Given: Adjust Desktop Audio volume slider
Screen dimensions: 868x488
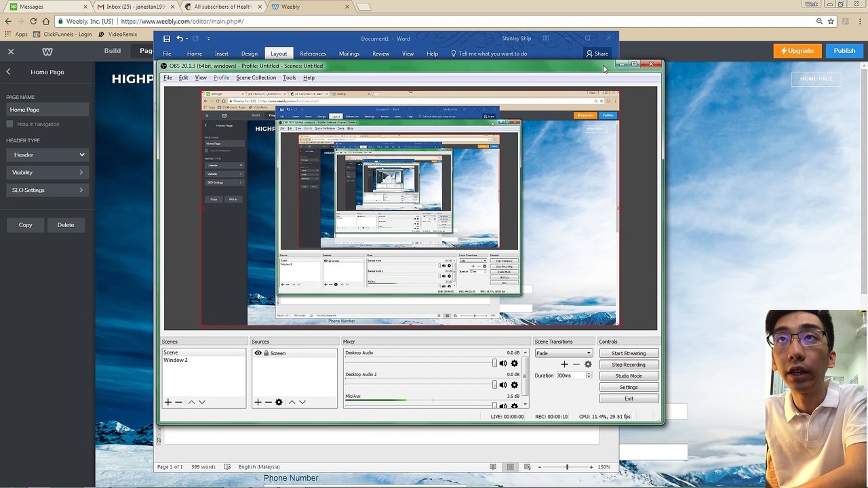Looking at the screenshot, I should [494, 363].
